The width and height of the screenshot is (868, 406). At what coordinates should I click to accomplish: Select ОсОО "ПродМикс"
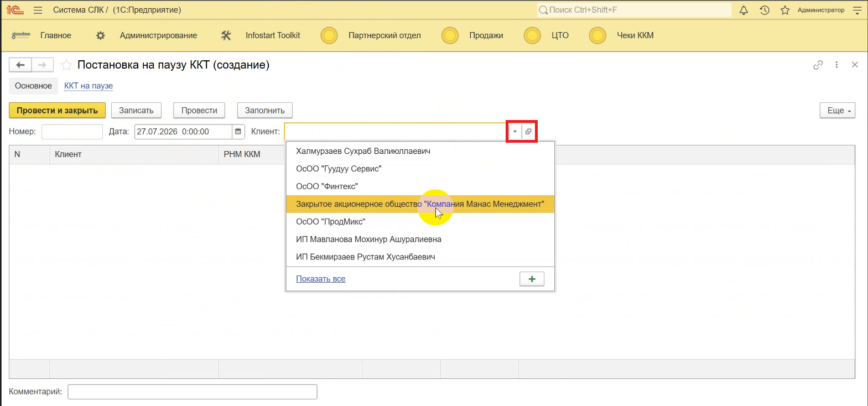click(420, 222)
